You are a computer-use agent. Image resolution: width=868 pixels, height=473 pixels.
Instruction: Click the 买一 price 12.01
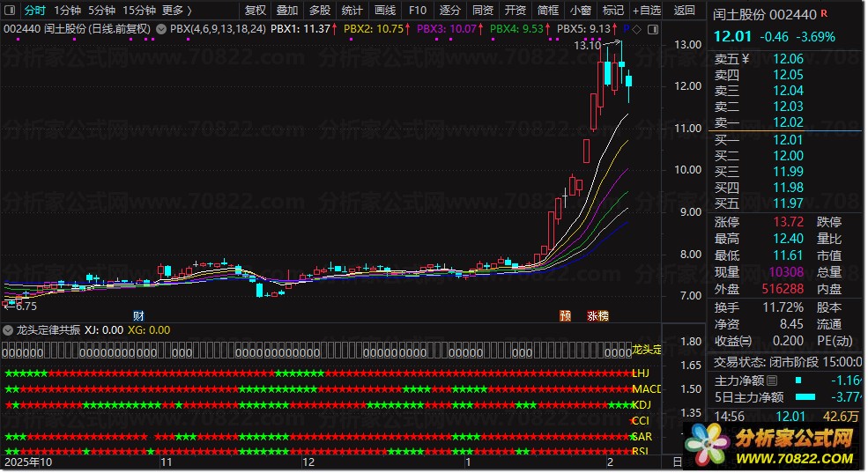(x=788, y=140)
